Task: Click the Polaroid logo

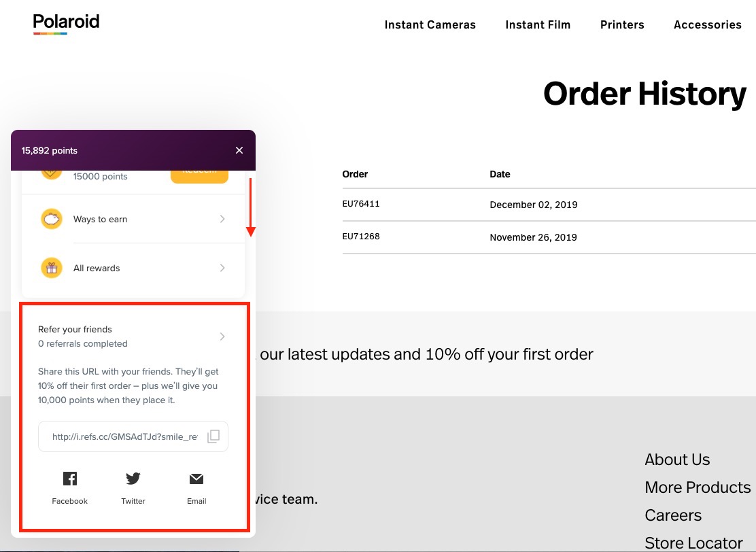Action: click(66, 23)
